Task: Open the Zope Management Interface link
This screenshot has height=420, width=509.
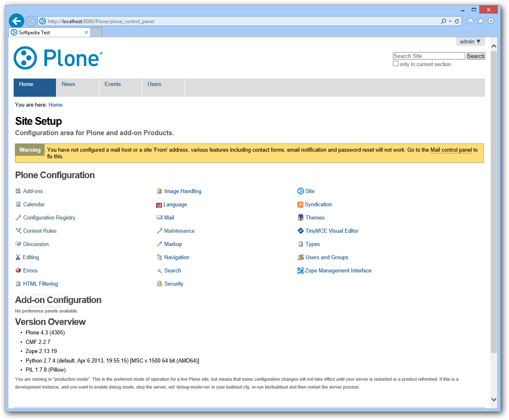Action: [338, 270]
